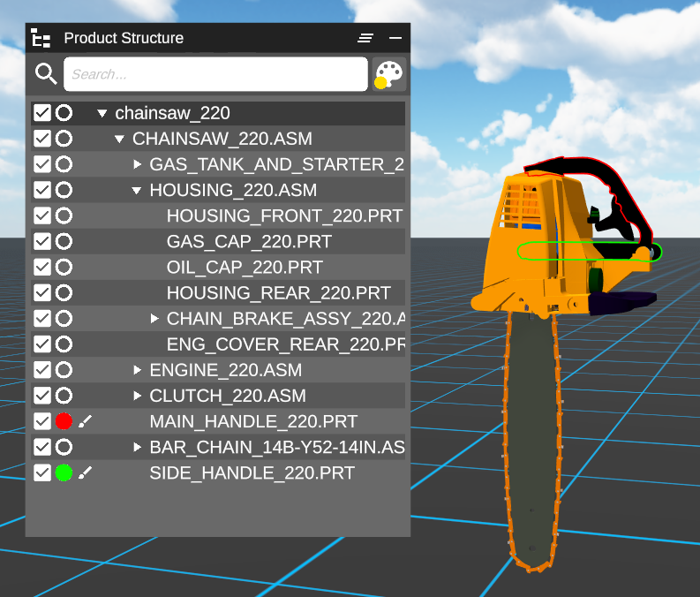Viewport: 700px width, 597px height.
Task: Select the root chainsaw_220 item
Action: [x=172, y=113]
